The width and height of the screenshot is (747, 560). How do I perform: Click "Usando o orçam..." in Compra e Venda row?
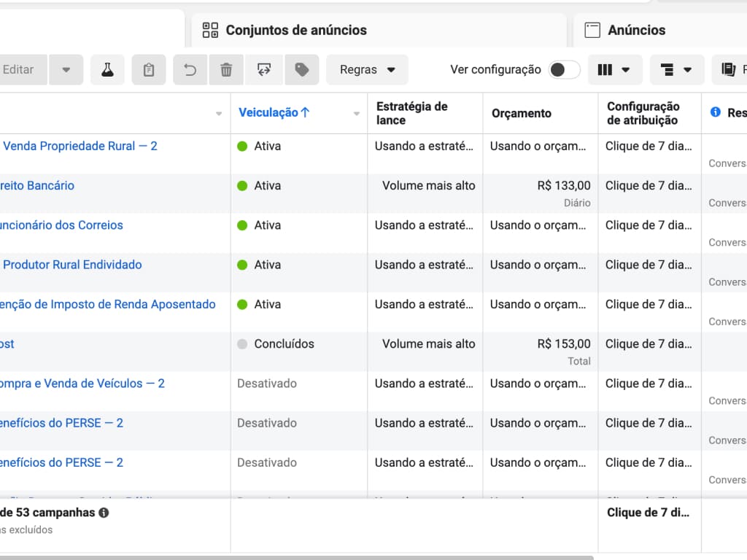pyautogui.click(x=538, y=384)
